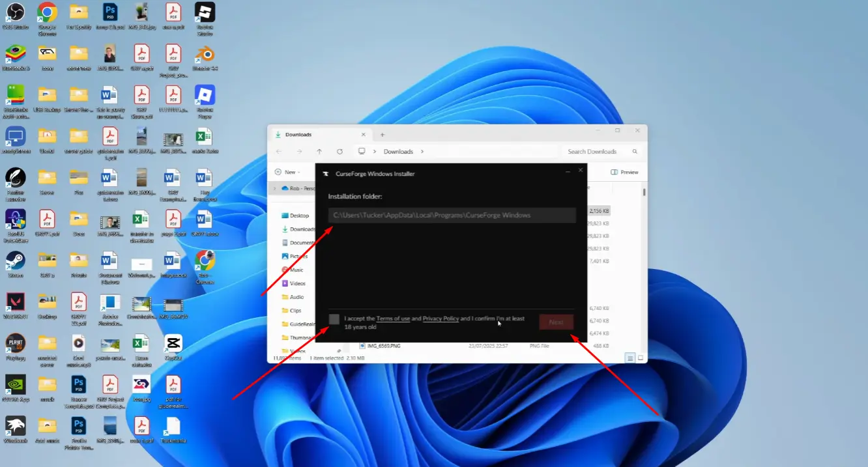Select Pictures in Explorer sidebar

tap(295, 256)
